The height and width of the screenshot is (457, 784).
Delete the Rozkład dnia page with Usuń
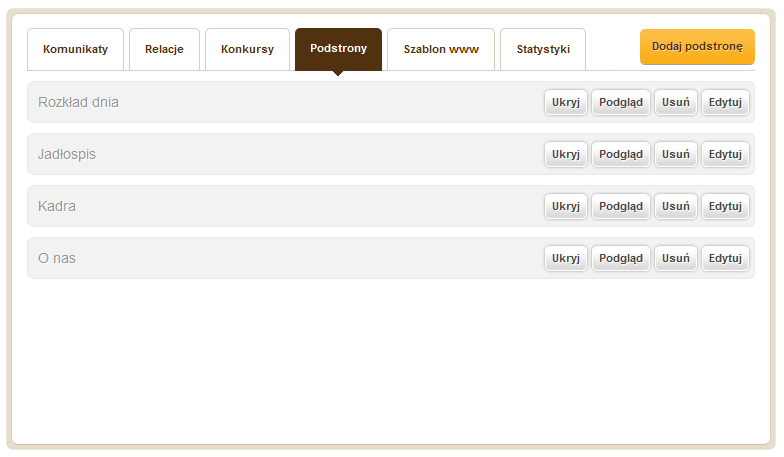click(x=676, y=102)
